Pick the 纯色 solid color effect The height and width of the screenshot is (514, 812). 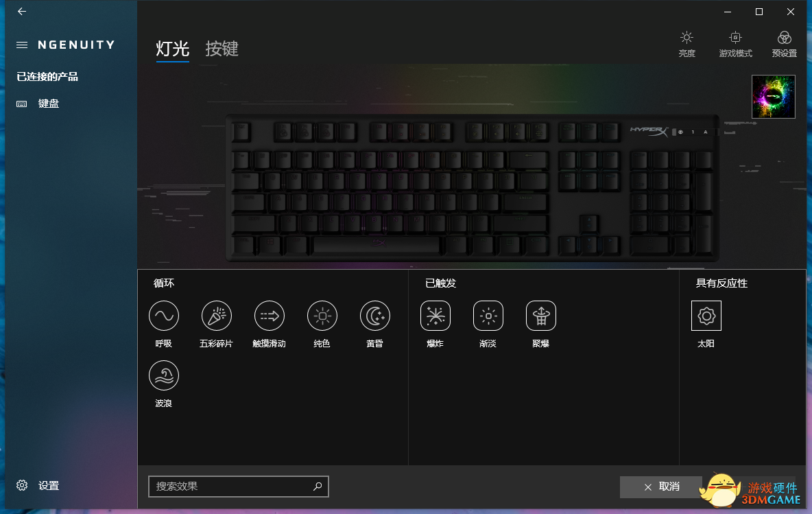click(322, 316)
